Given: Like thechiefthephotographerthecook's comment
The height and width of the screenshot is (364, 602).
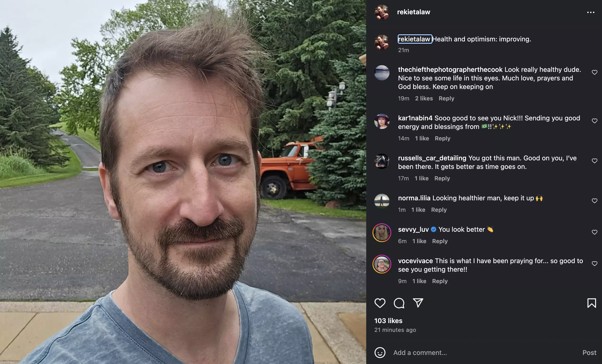Looking at the screenshot, I should pyautogui.click(x=594, y=72).
